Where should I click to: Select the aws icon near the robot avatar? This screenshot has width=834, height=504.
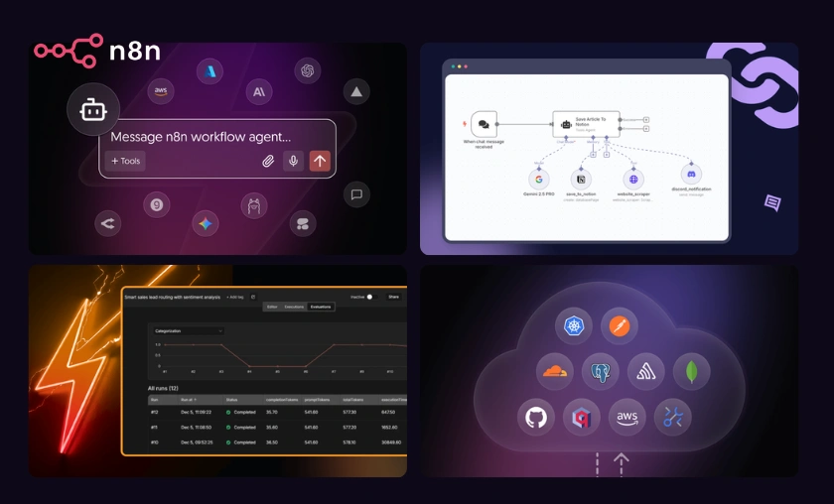click(161, 91)
